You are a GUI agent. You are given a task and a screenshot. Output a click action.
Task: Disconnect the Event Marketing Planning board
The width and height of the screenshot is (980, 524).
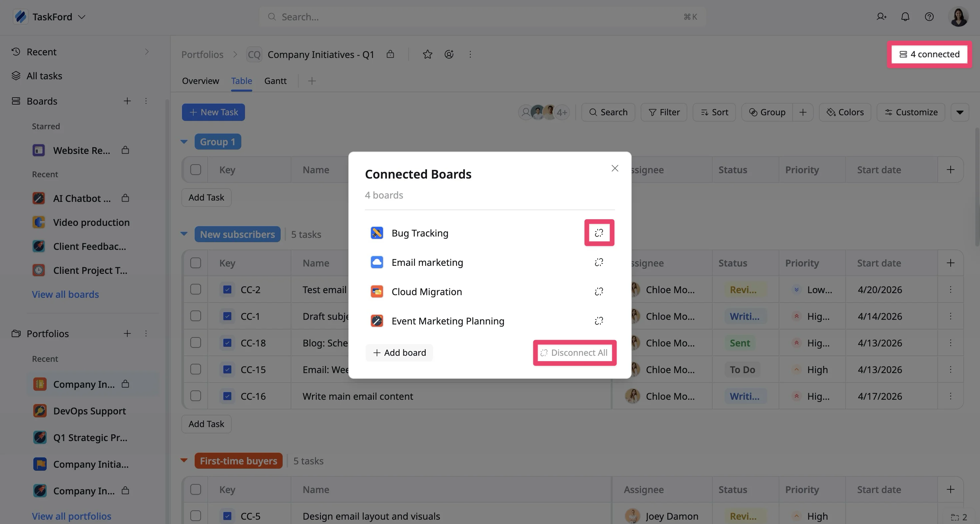[x=599, y=321]
